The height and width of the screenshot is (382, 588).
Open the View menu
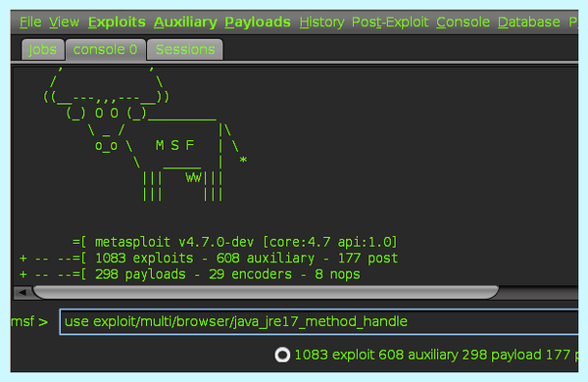(x=64, y=23)
